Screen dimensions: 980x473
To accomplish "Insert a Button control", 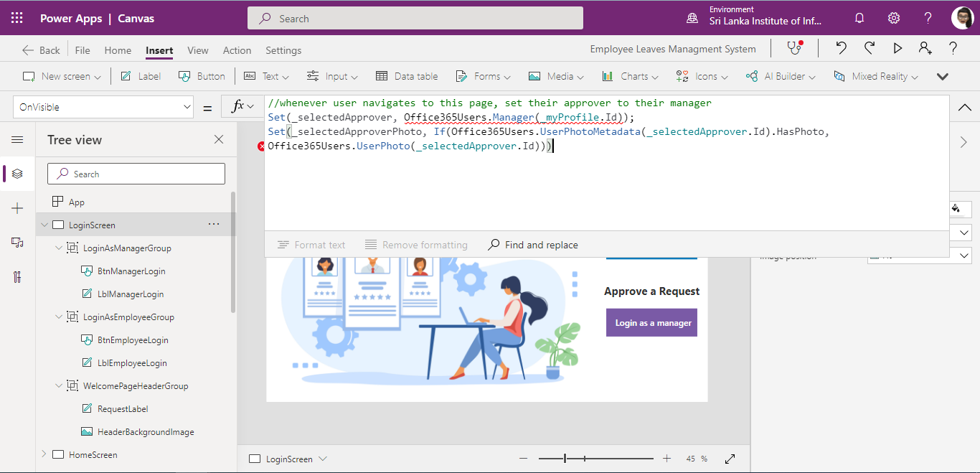I will 202,76.
